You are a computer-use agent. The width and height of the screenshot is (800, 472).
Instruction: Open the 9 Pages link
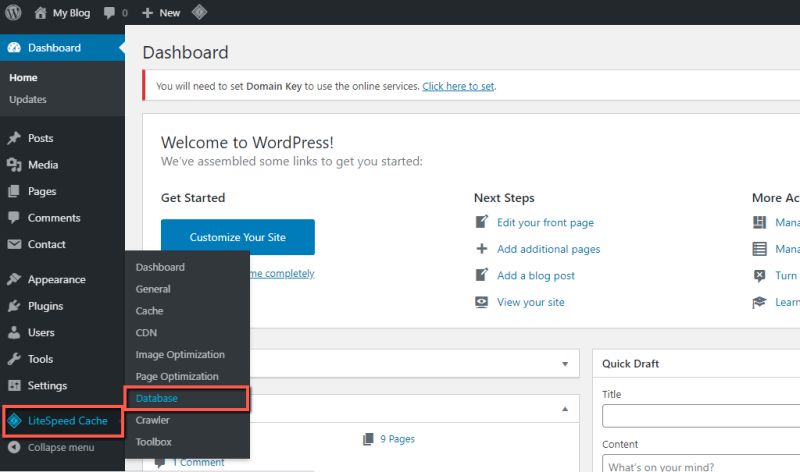pos(397,439)
